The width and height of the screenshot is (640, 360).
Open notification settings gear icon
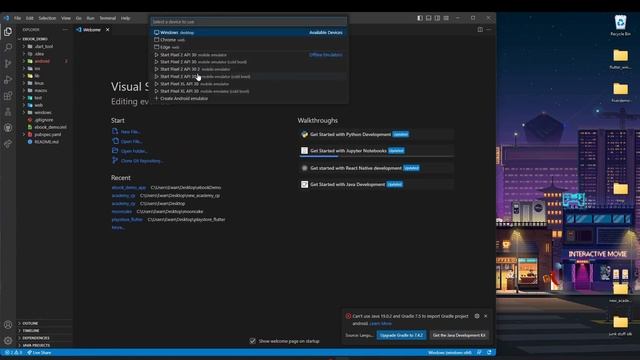point(477,316)
